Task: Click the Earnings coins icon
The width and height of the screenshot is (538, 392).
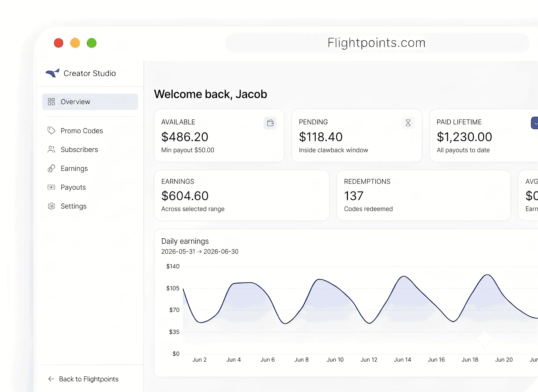Action: click(51, 168)
